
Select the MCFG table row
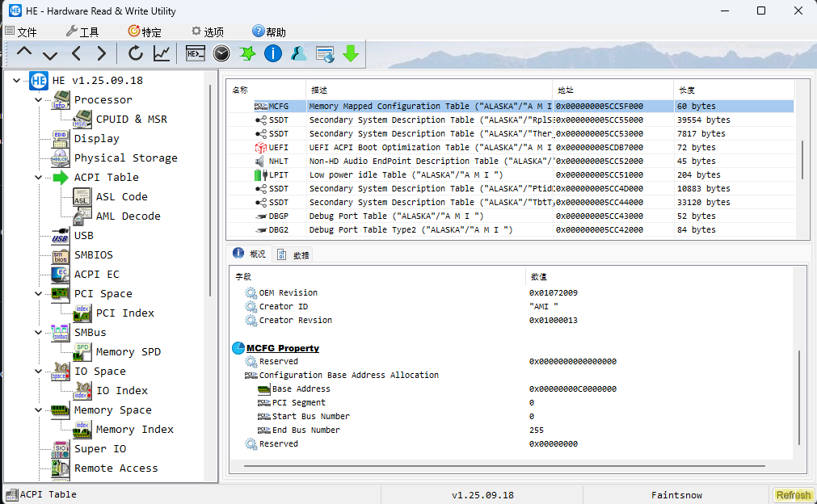click(511, 107)
